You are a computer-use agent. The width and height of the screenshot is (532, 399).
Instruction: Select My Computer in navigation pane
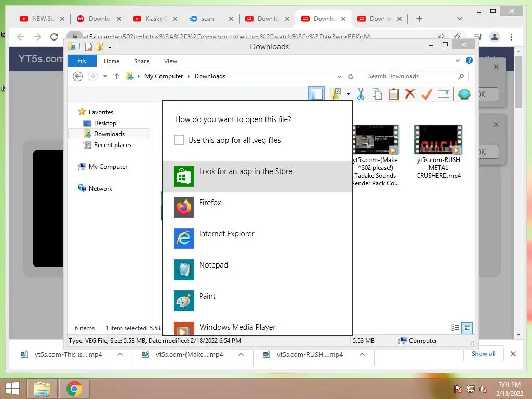coord(108,167)
